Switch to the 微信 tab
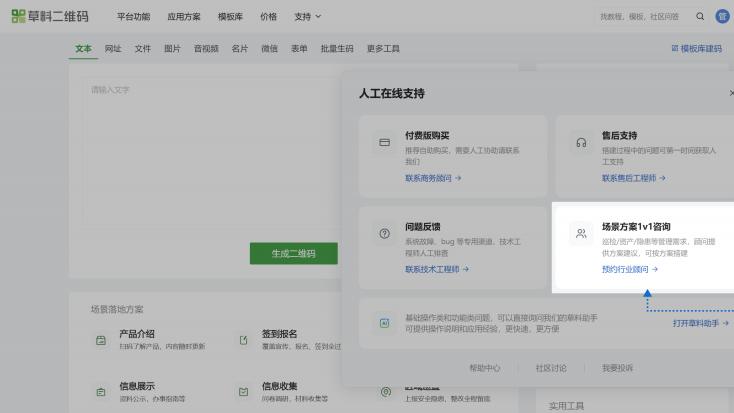This screenshot has height=413, width=734. point(269,49)
